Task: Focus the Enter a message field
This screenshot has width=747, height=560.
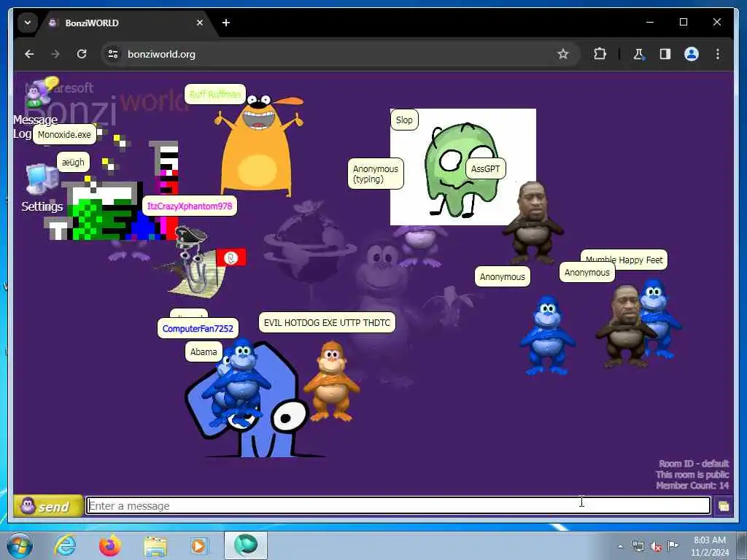Action: 398,506
